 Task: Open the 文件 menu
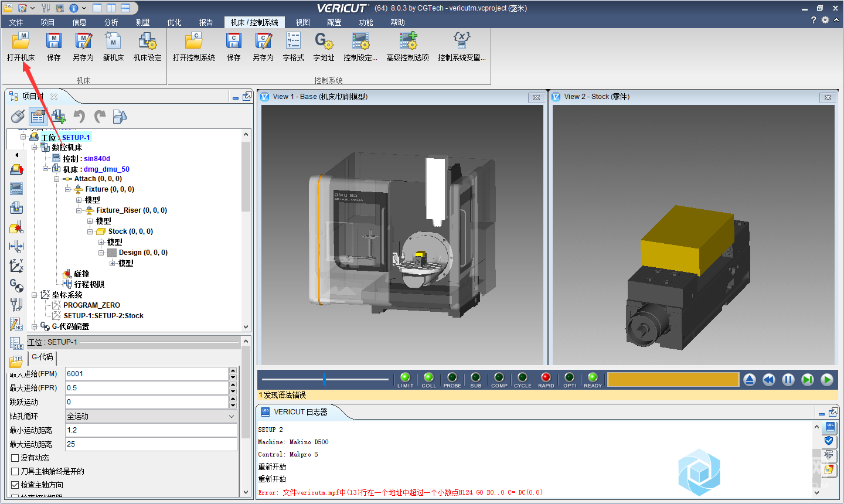click(x=16, y=22)
